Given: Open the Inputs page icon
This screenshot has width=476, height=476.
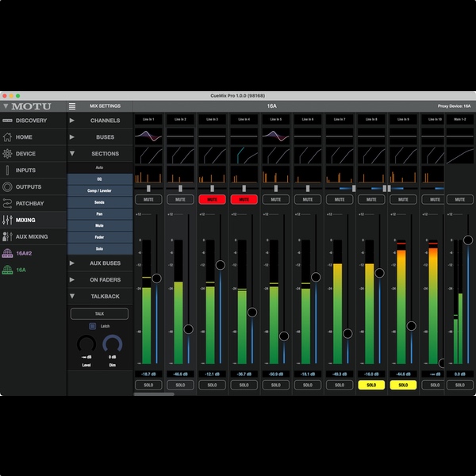Looking at the screenshot, I should 7,171.
